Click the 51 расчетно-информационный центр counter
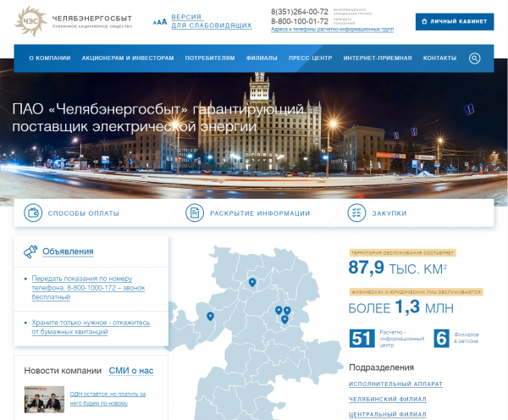The width and height of the screenshot is (508, 420). pyautogui.click(x=387, y=339)
